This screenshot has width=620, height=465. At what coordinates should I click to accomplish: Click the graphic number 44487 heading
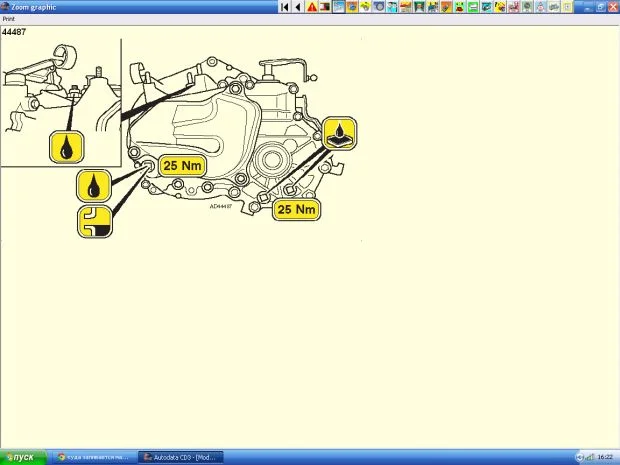tap(14, 32)
